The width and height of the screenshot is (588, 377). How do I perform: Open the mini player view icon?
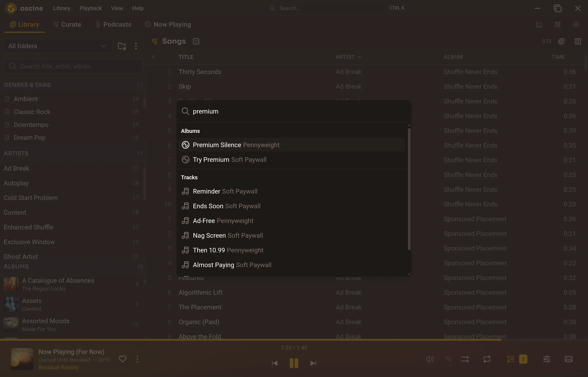(568, 359)
